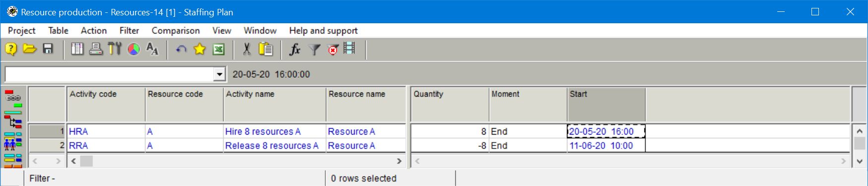Select row header number 1
The width and height of the screenshot is (868, 186).
(x=48, y=132)
